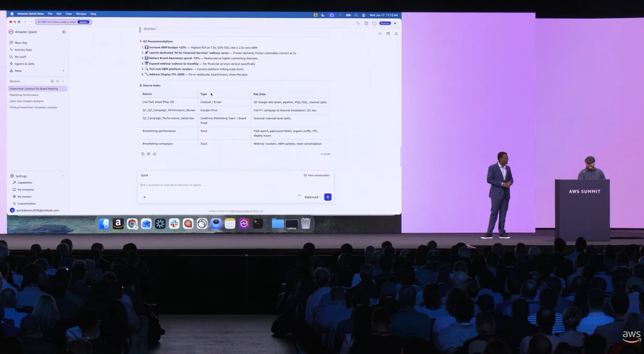Image resolution: width=644 pixels, height=354 pixels.
Task: Click the panel layout icon above the chat
Action: tap(388, 33)
